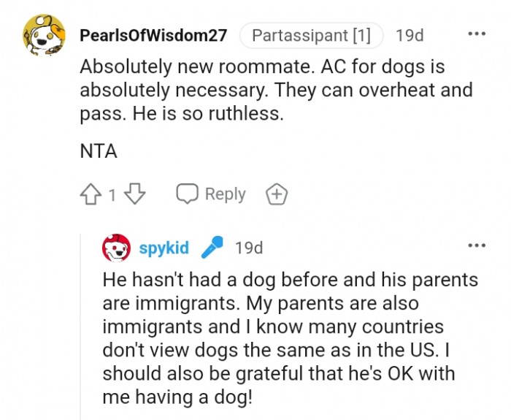Image resolution: width=511 pixels, height=420 pixels.
Task: Click the speech bubble comment icon
Action: pos(188,194)
